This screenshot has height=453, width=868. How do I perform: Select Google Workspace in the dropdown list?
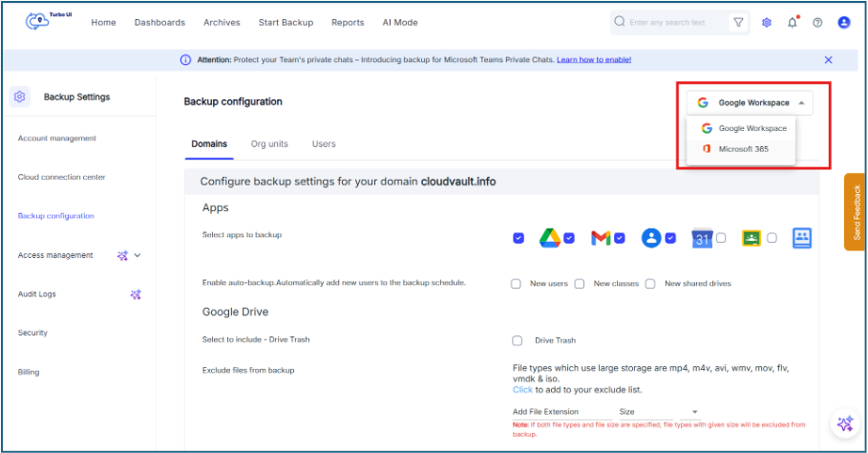(741, 128)
